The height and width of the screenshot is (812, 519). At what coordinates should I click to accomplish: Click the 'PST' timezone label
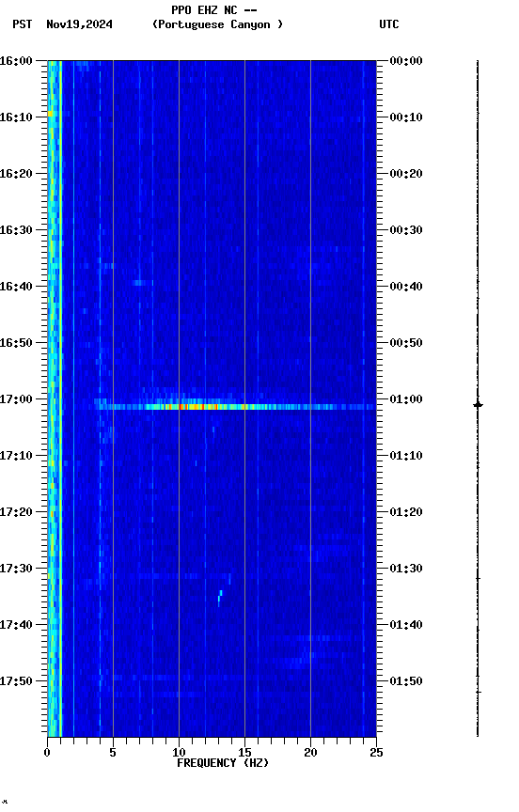click(x=23, y=24)
